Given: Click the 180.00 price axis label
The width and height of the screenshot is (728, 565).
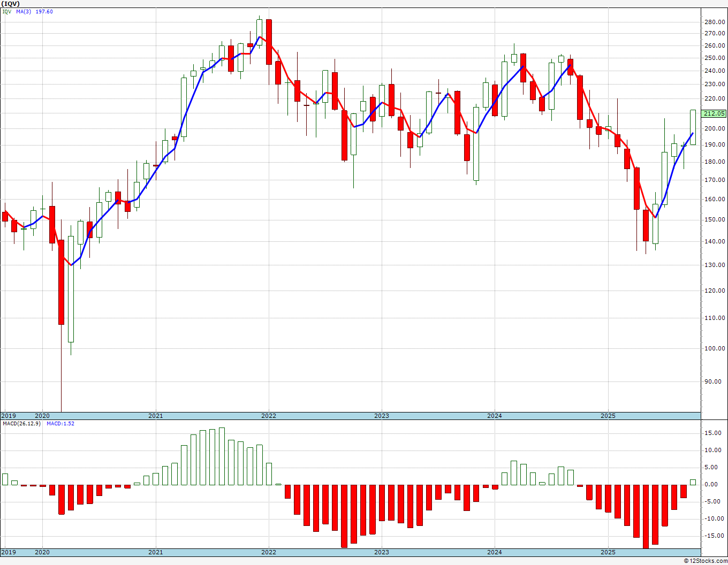Looking at the screenshot, I should point(715,162).
